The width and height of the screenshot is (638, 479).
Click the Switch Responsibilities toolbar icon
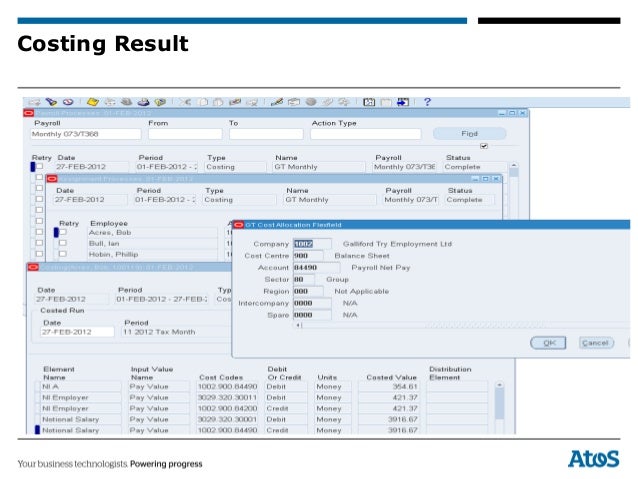127,102
